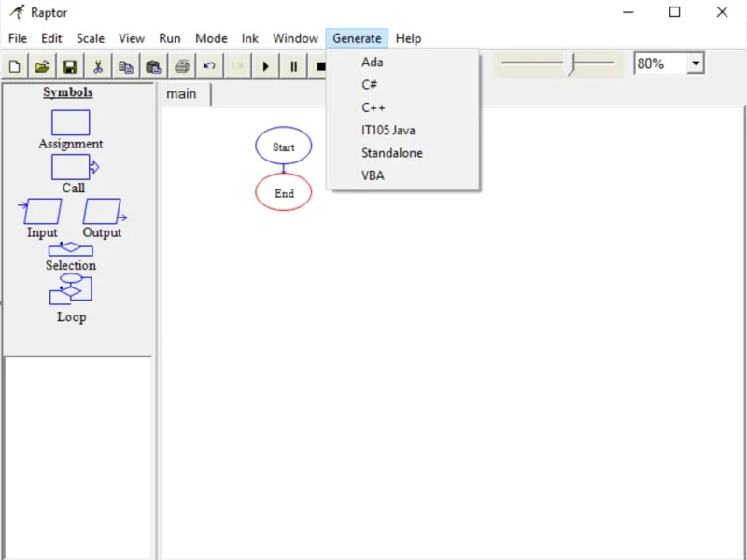The image size is (747, 560).
Task: Open the 80% zoom dropdown arrow
Action: click(x=696, y=63)
